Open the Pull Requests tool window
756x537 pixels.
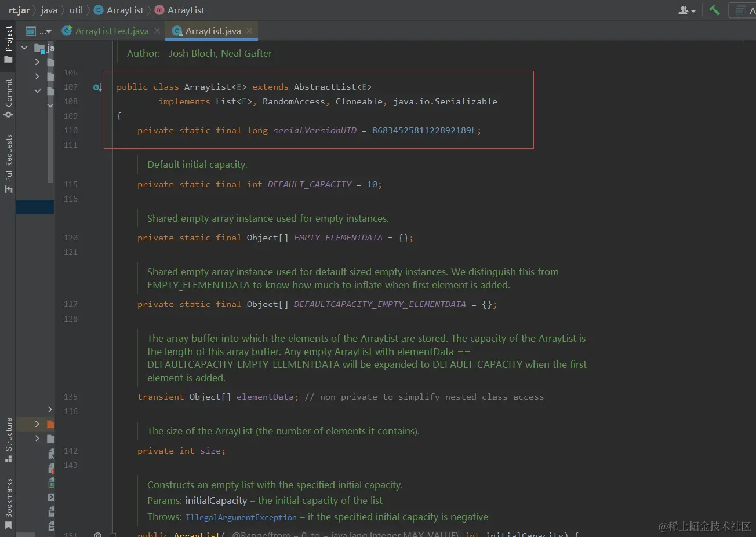click(x=8, y=164)
